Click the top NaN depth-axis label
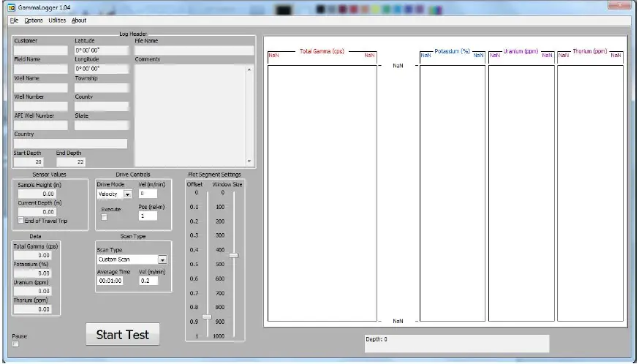This screenshot has height=364, width=639. tap(398, 66)
